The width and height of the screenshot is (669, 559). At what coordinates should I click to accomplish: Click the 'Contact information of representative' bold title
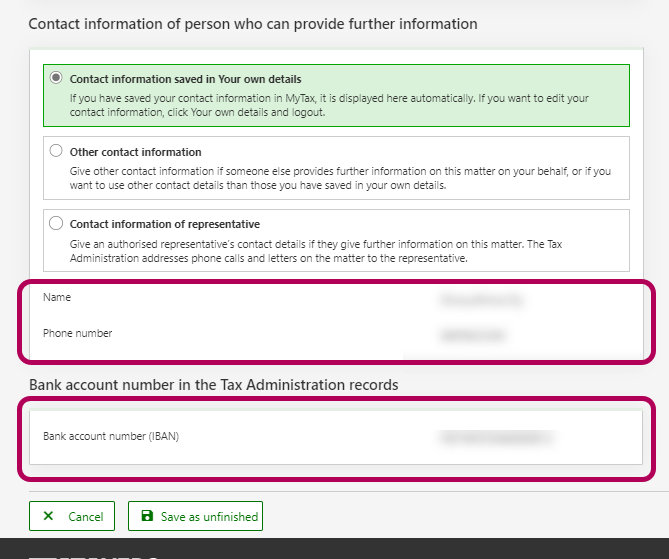pos(164,224)
